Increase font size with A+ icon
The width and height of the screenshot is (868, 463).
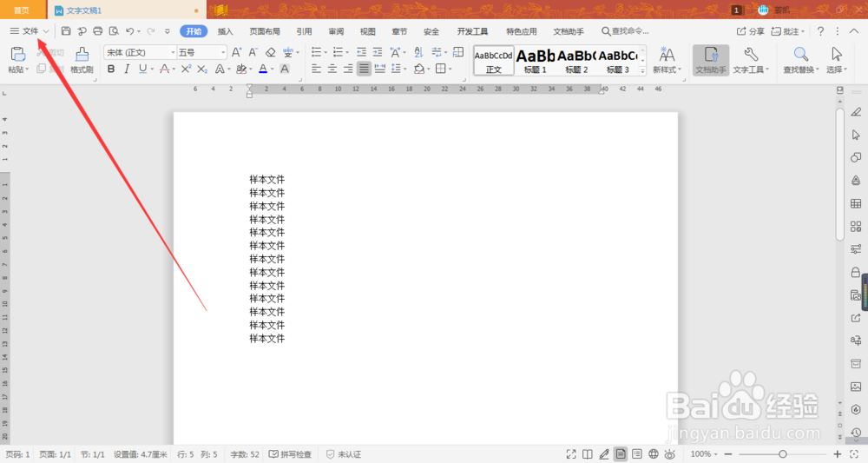coord(236,52)
